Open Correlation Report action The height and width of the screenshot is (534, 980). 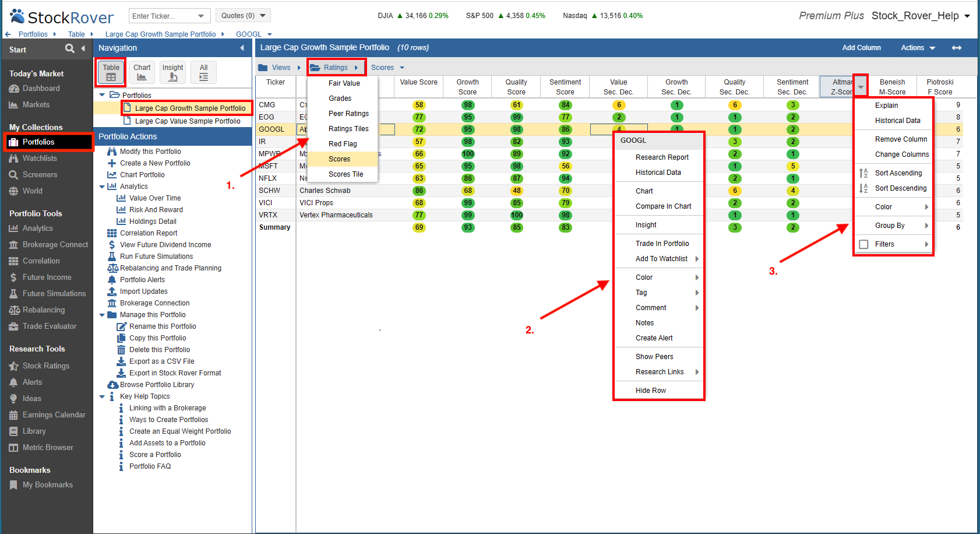coord(149,233)
